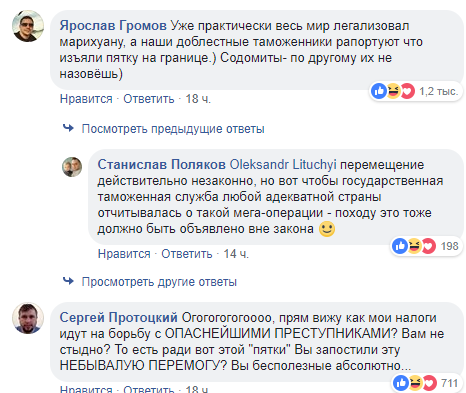Toggle Нравится under Станислав Поляков's reply
The height and width of the screenshot is (393, 466).
tap(124, 254)
